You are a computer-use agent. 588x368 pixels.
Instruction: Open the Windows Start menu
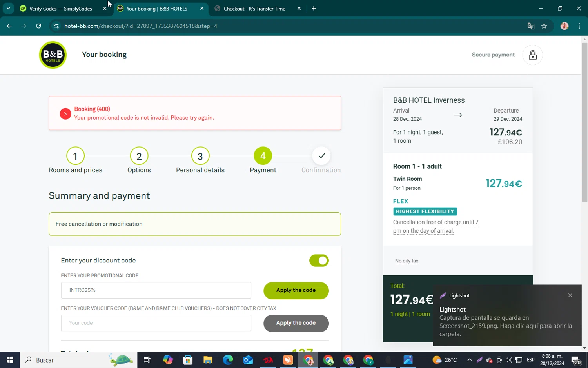pos(10,360)
